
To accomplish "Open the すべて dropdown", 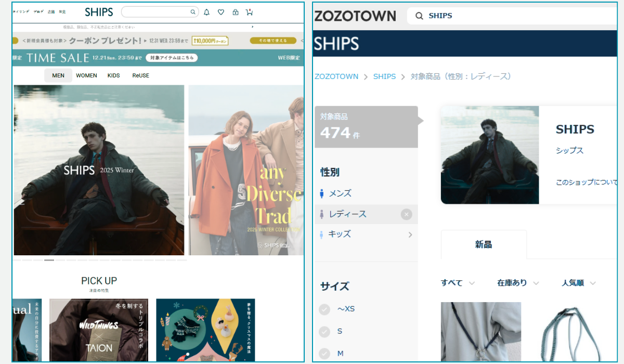I will [458, 283].
